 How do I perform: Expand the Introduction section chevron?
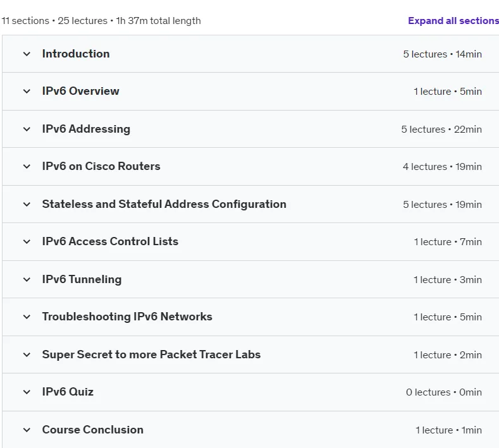click(27, 54)
